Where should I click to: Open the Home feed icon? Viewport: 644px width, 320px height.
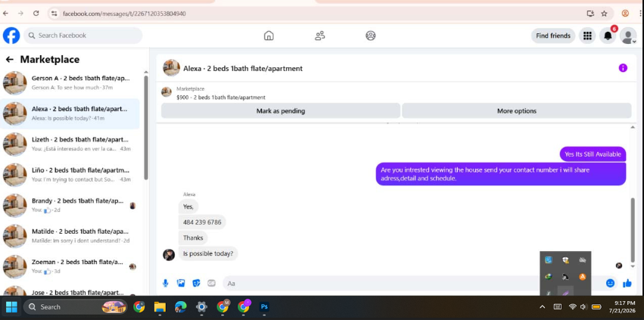(269, 36)
